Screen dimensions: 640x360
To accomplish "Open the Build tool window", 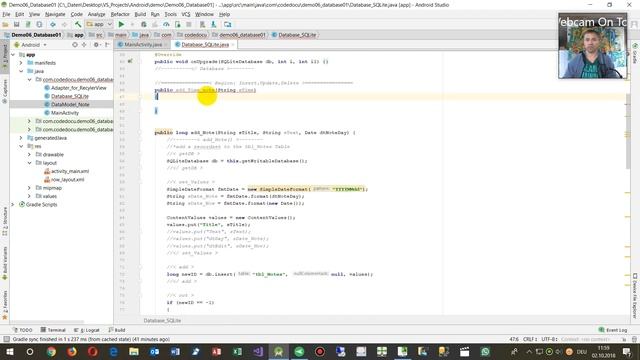I will [x=117, y=330].
